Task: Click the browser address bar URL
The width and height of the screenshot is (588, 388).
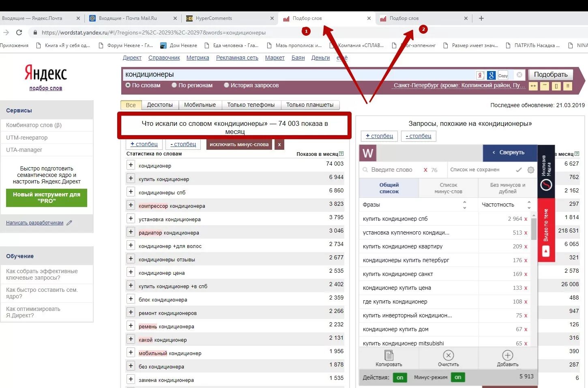Action: click(154, 32)
